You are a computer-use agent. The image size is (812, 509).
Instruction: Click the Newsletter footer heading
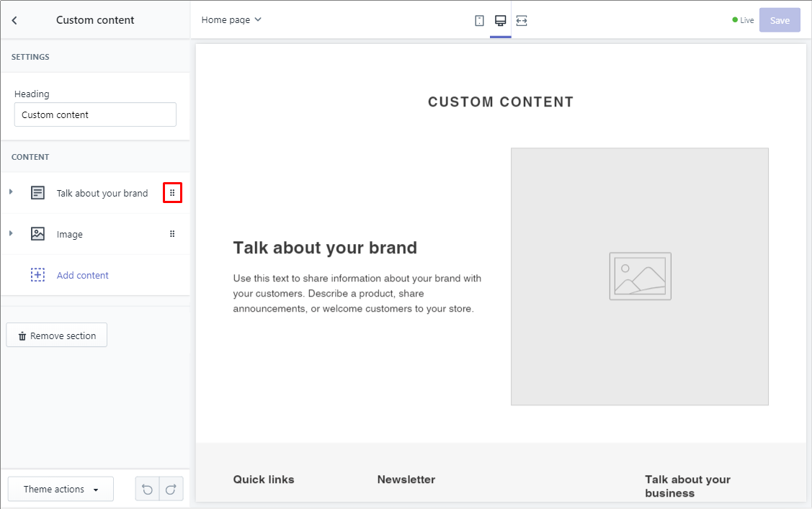(x=406, y=479)
